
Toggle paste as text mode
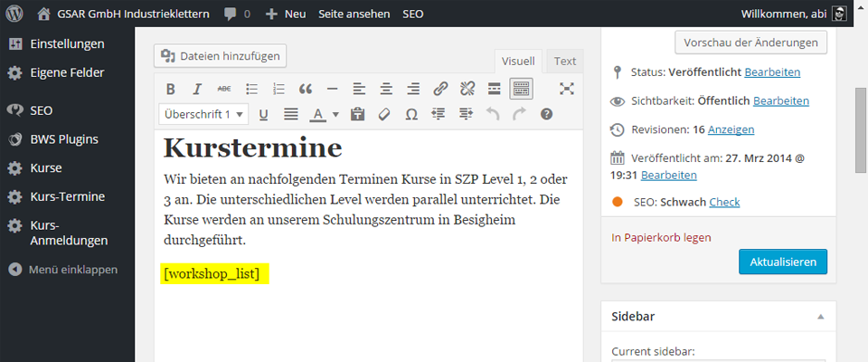pos(357,114)
